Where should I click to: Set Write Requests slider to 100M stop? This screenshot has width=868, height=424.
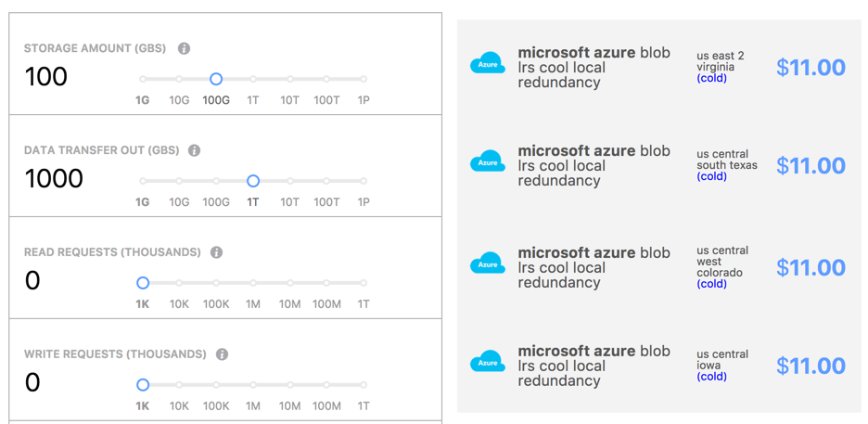[326, 385]
